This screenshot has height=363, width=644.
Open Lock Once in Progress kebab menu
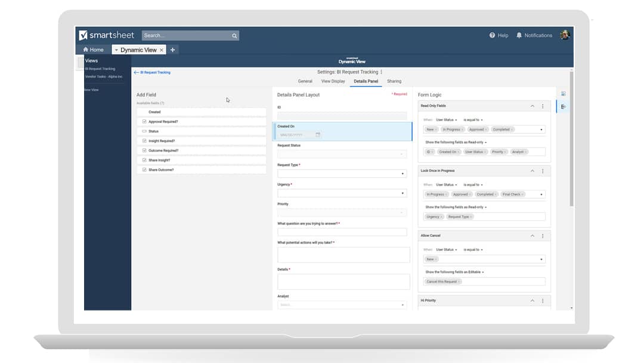[543, 171]
